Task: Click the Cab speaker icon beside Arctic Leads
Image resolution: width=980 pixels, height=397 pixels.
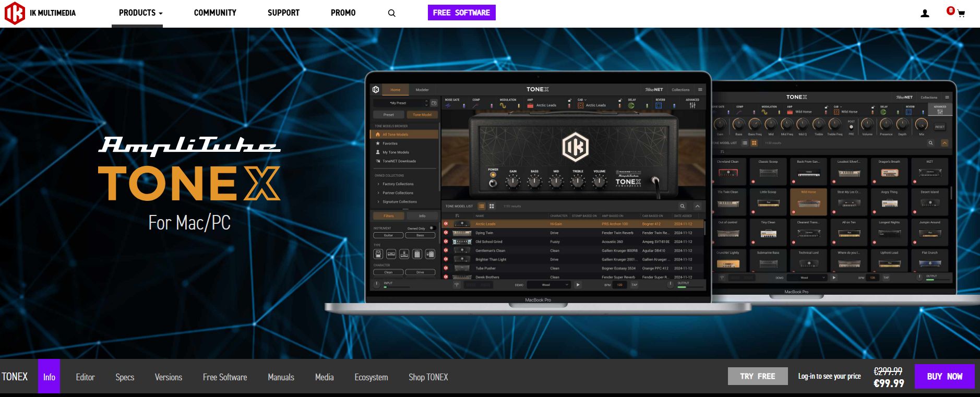Action: [x=580, y=105]
